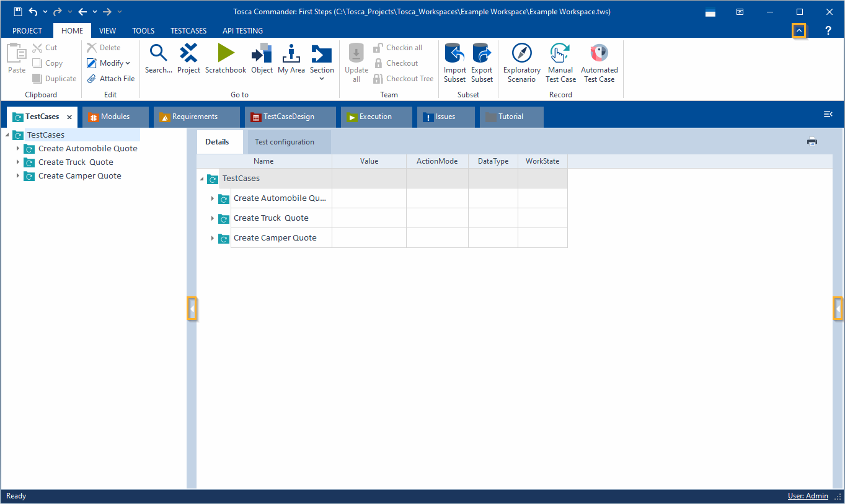Collapse the left tree panel via the splitter arrow
This screenshot has height=504, width=845.
point(192,308)
